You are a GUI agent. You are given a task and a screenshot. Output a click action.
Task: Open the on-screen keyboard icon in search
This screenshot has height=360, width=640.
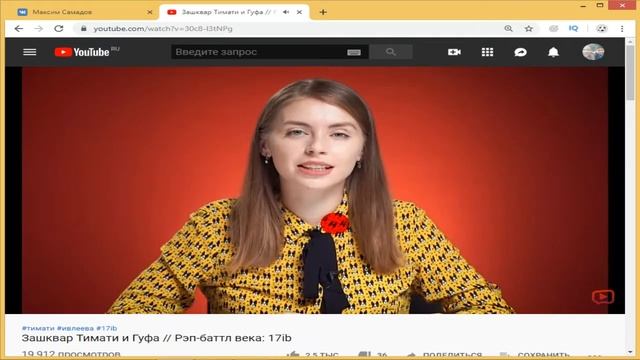354,52
